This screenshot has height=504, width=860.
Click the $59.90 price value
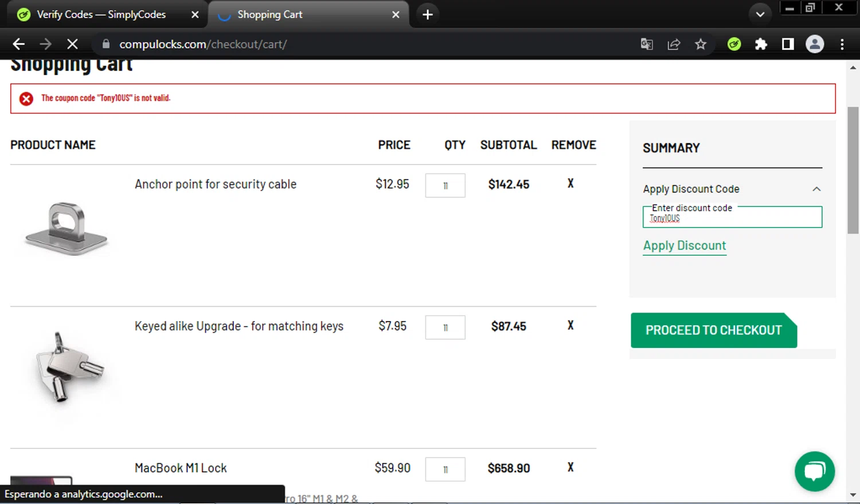point(393,468)
